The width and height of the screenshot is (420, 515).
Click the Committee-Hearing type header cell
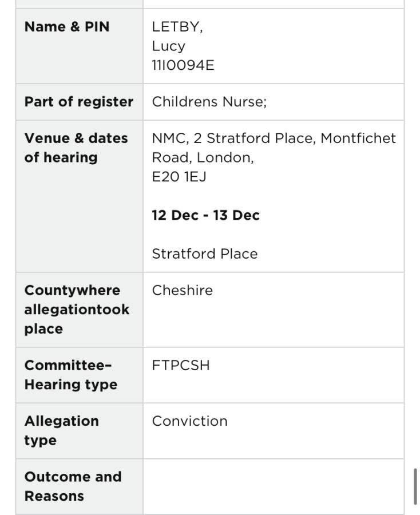pyautogui.click(x=79, y=375)
